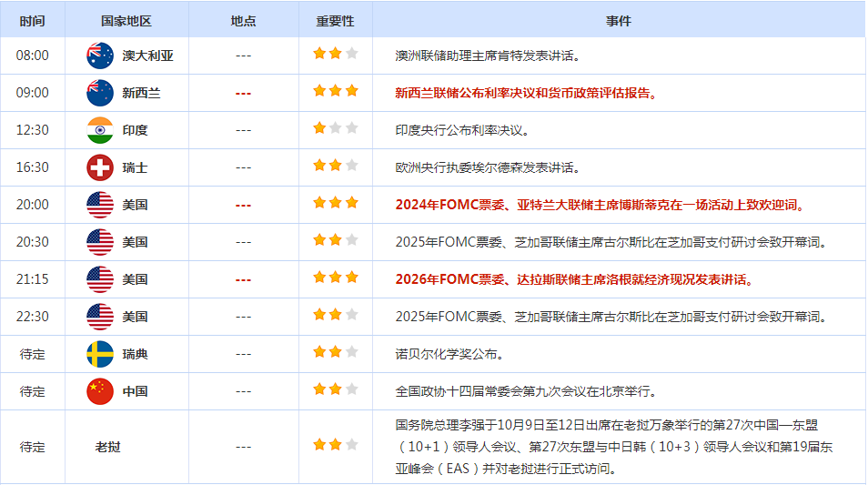This screenshot has width=868, height=485.
Task: Click the three stars in the 09:00 row
Action: coord(336,91)
